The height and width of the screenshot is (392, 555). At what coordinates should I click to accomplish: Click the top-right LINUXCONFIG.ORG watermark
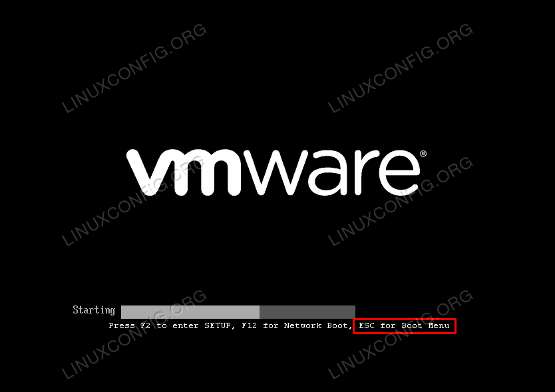401,69
